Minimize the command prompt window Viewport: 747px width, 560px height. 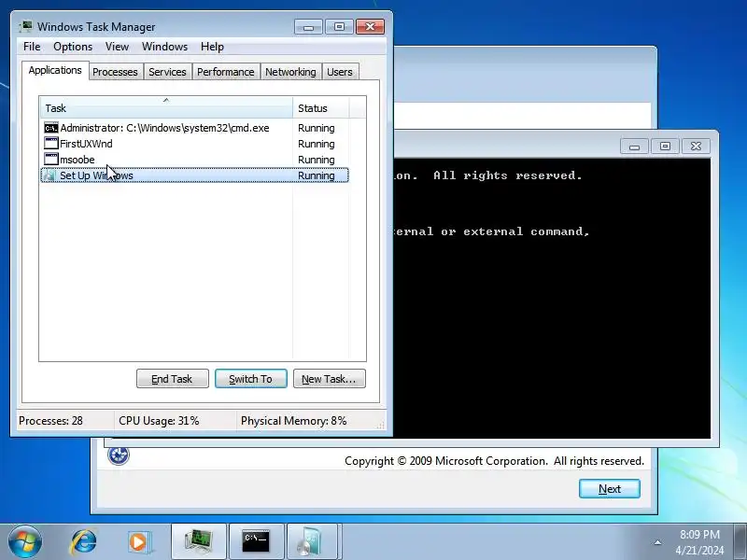(634, 147)
